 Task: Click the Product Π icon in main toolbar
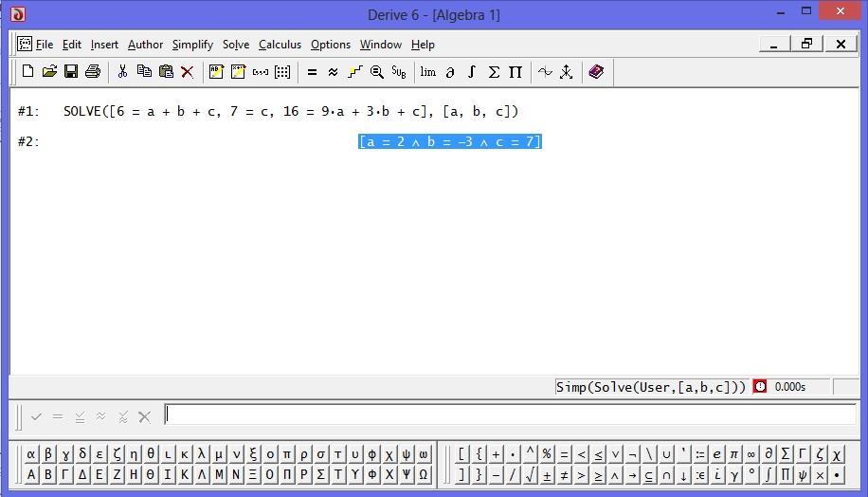515,71
